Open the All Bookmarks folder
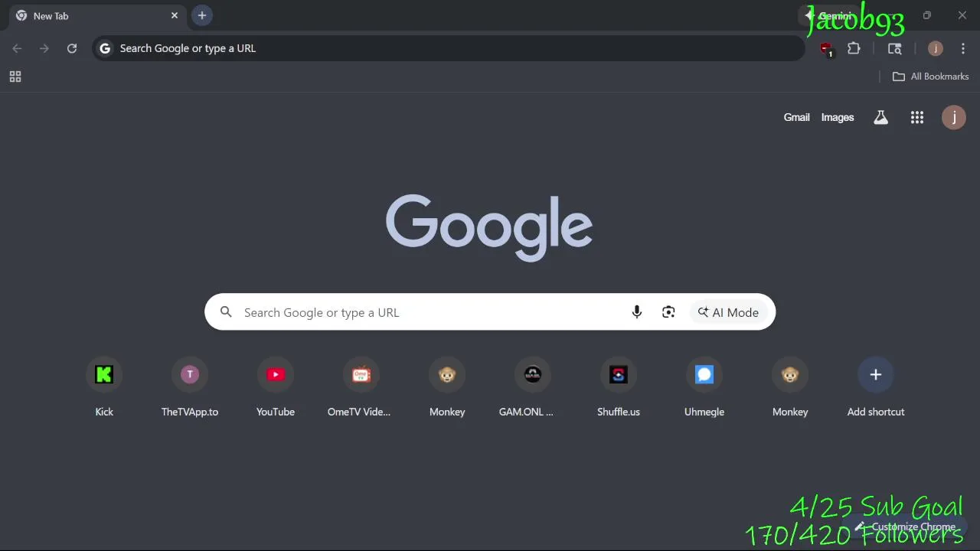 (x=930, y=77)
